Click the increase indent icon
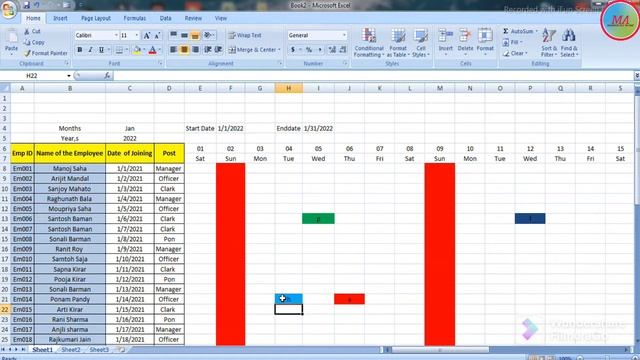Screen dimensions: 640x360 click(218, 50)
